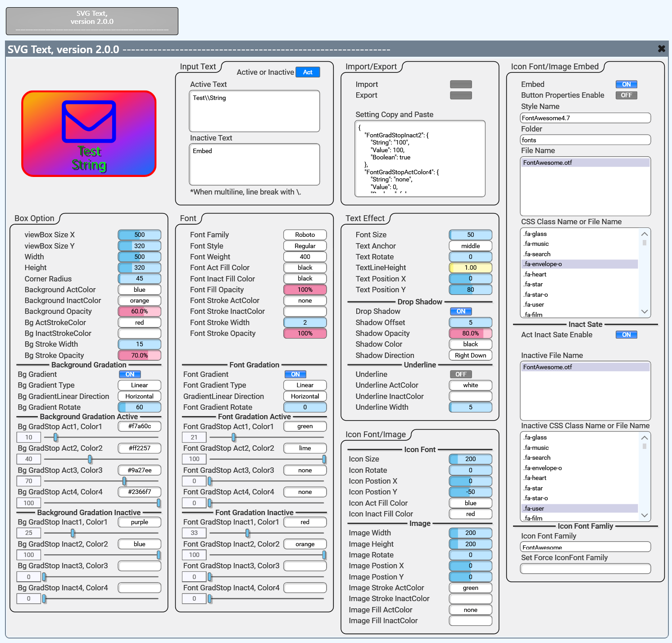Click the Underline ActColor white swatch
This screenshot has height=643, width=672.
[x=471, y=385]
